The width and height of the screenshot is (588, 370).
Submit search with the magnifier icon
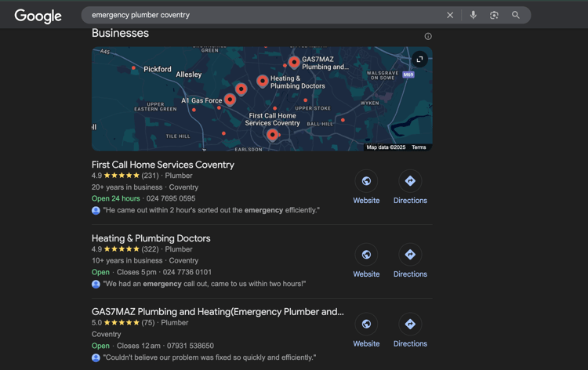pyautogui.click(x=516, y=15)
